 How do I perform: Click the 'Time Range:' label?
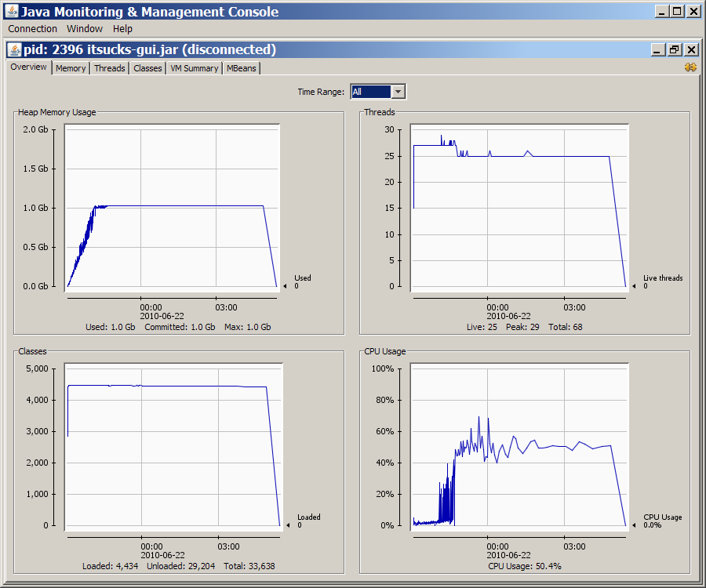click(321, 92)
